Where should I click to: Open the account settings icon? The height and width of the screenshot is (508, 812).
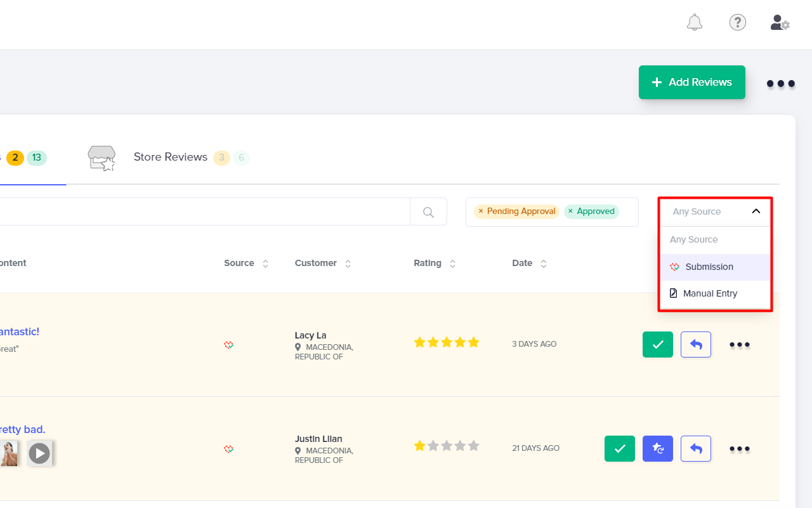tap(779, 22)
